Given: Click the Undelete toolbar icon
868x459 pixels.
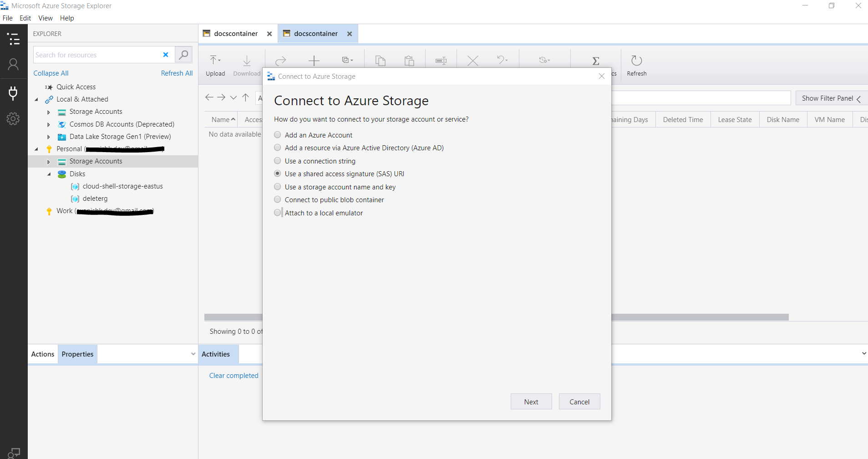Looking at the screenshot, I should point(502,60).
